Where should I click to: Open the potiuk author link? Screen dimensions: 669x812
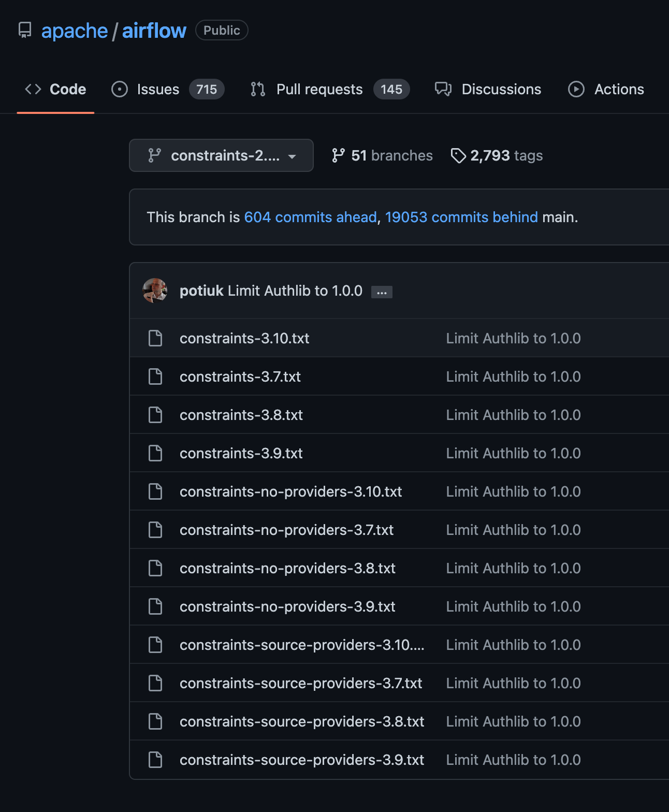(201, 291)
